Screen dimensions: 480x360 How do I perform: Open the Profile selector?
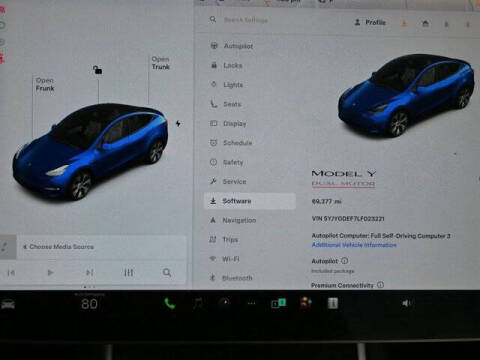(370, 22)
